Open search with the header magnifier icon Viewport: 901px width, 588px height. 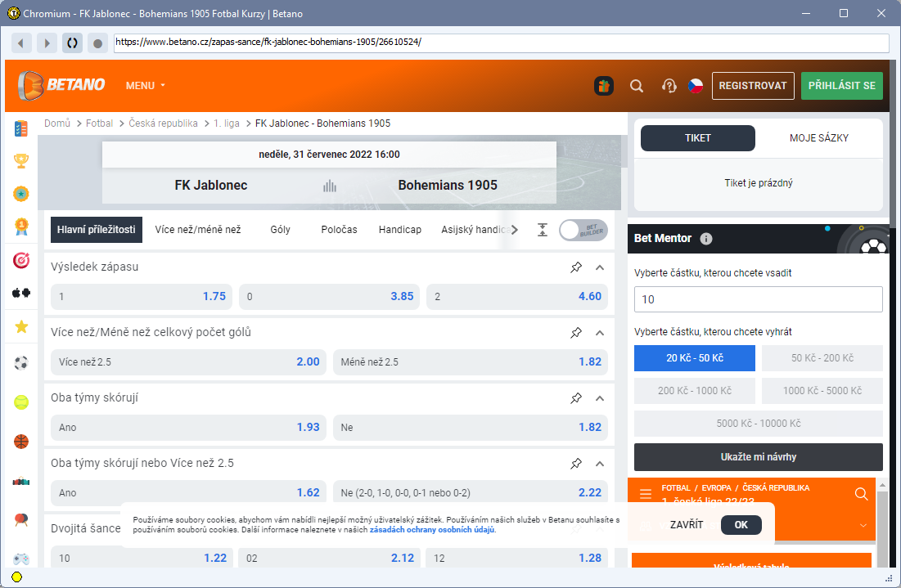pos(636,86)
